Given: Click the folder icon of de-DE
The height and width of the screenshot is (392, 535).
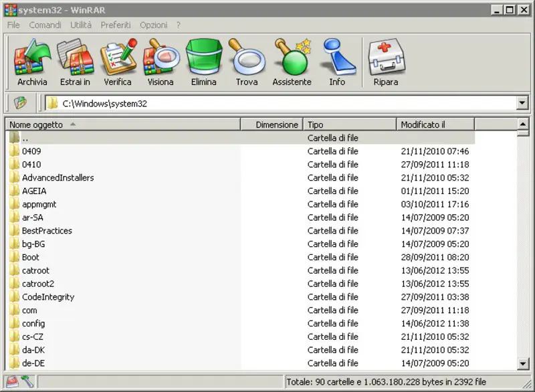Looking at the screenshot, I should click(x=14, y=363).
